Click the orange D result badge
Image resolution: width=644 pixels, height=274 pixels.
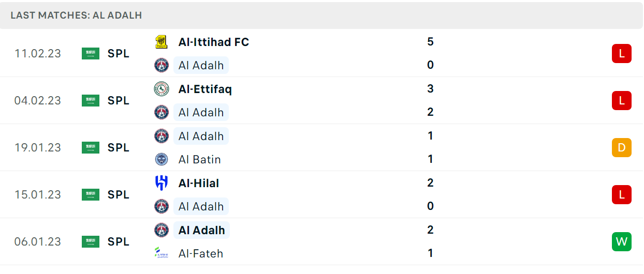tap(621, 147)
